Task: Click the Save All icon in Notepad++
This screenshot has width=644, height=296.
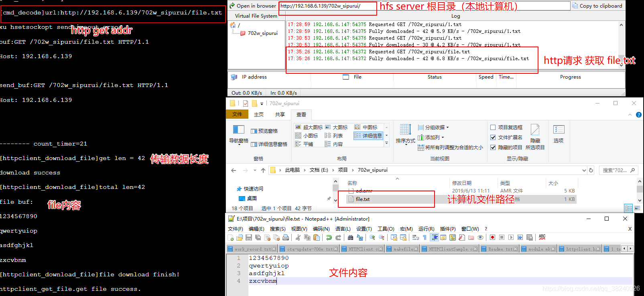Action: click(x=258, y=237)
